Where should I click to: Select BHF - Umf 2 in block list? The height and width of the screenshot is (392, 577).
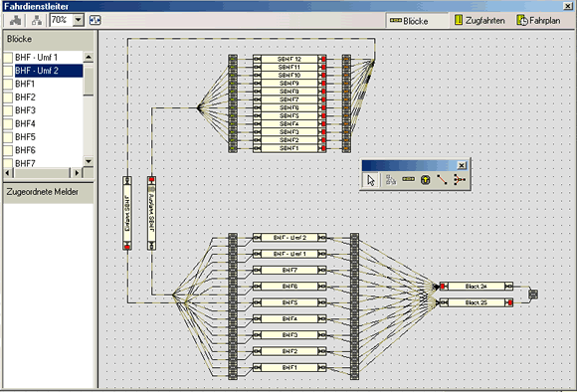tap(49, 71)
